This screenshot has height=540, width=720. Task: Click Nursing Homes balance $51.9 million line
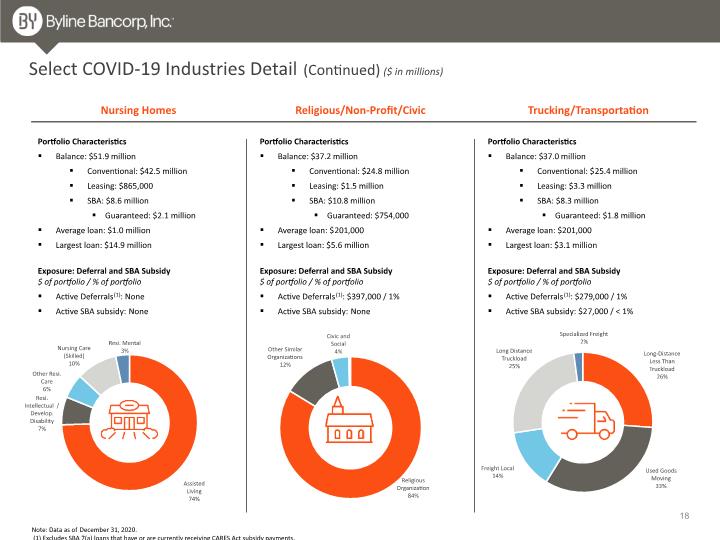tap(95, 156)
